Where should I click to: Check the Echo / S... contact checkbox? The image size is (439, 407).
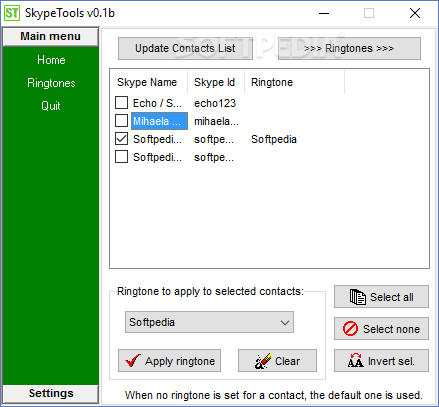[x=121, y=103]
